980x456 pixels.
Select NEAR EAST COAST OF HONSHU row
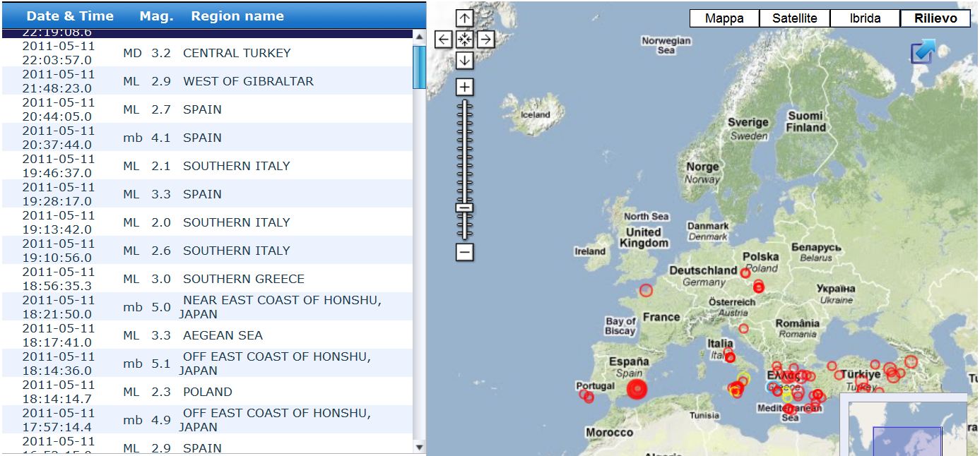pos(207,306)
